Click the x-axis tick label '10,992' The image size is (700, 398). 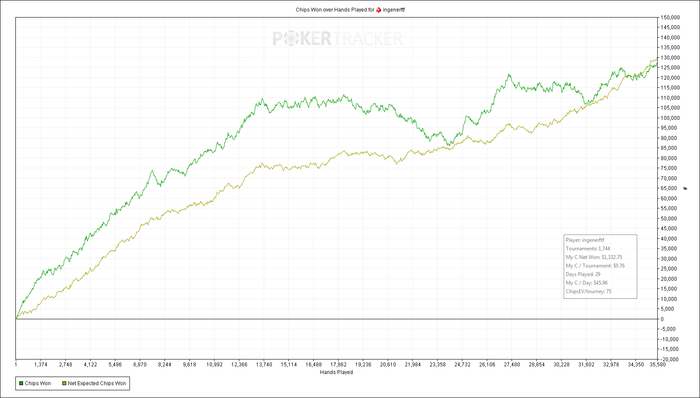214,365
